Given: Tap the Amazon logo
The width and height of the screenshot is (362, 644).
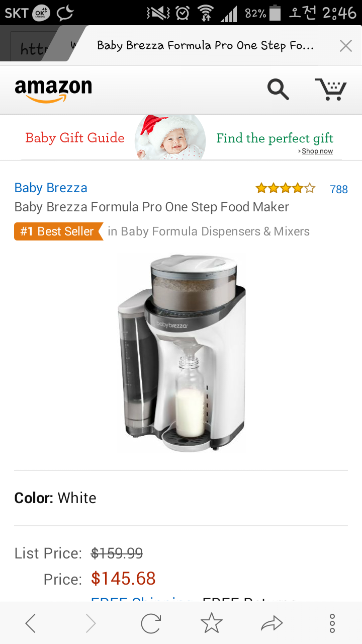Looking at the screenshot, I should [x=53, y=91].
